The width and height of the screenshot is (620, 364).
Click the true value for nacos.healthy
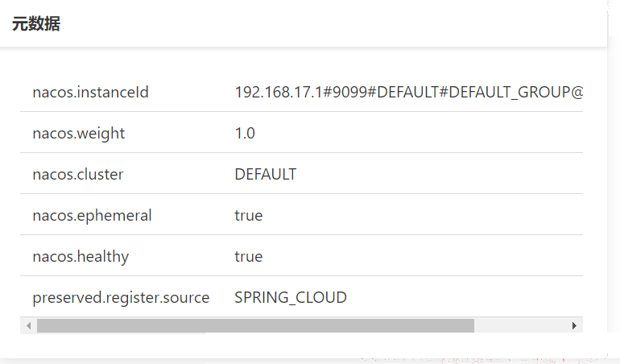click(x=248, y=257)
